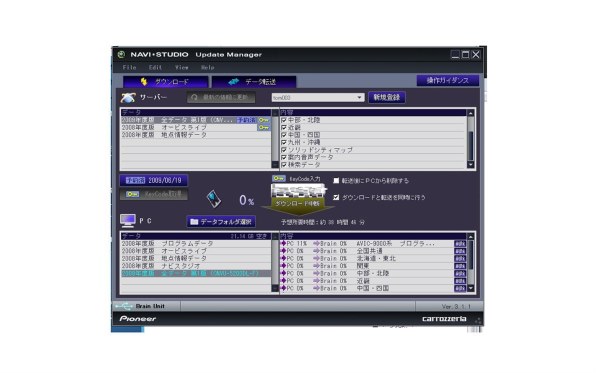This screenshot has width=596, height=373.
Task: Click the Ver. 3.1.1 status text
Action: [456, 306]
